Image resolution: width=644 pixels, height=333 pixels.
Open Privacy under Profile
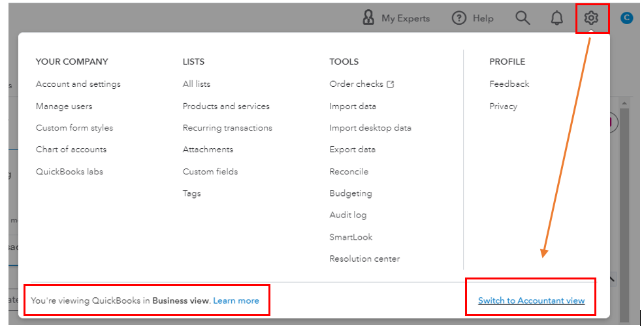503,106
